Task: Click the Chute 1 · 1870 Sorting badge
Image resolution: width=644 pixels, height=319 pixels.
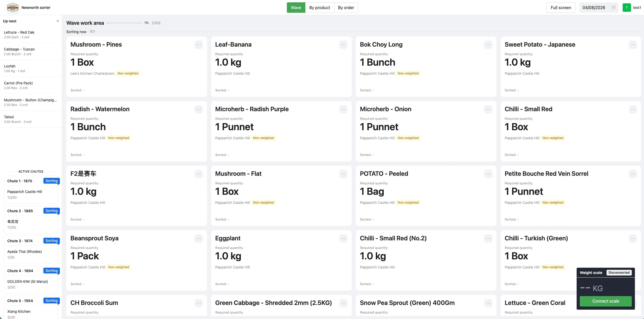Action: (x=51, y=181)
